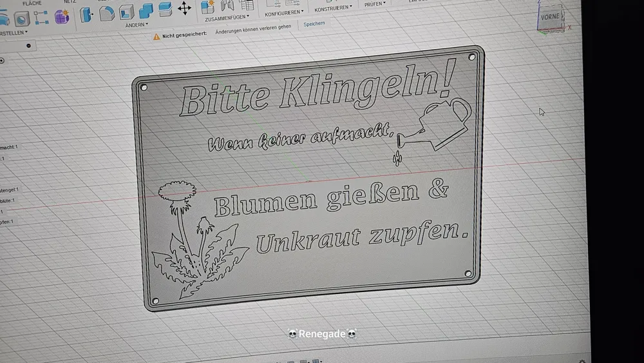
Task: Select the 'Blumen gießen &' text on model
Action: pyautogui.click(x=331, y=197)
